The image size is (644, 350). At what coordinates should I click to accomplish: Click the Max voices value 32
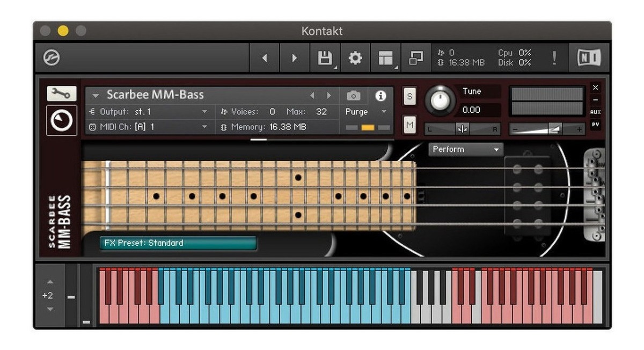[321, 112]
